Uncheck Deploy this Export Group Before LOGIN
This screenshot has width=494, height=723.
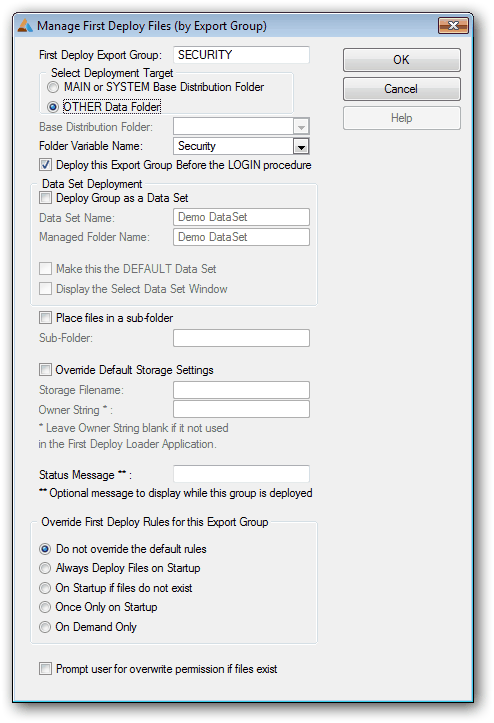coord(45,165)
